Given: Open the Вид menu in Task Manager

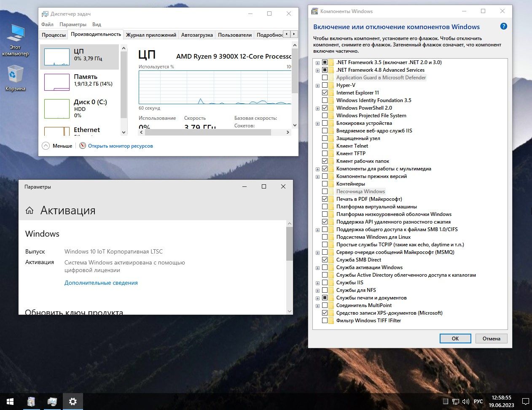Looking at the screenshot, I should pos(97,24).
